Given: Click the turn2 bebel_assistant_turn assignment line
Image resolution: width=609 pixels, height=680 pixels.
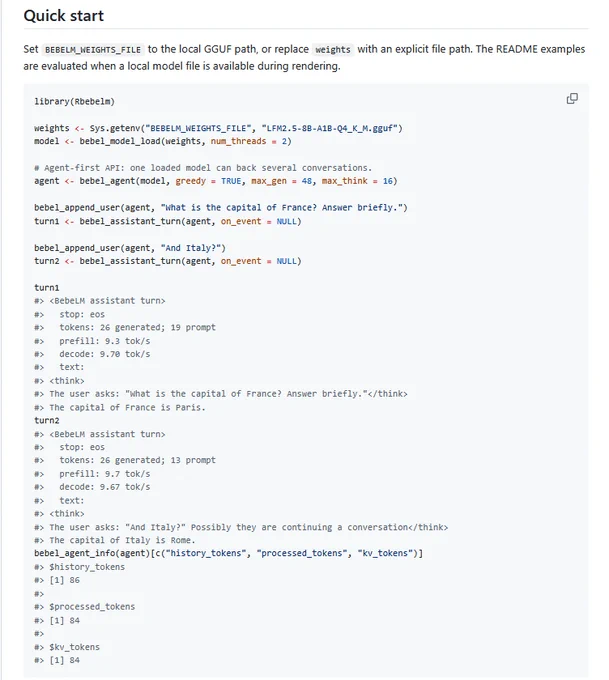Looking at the screenshot, I should tap(168, 261).
